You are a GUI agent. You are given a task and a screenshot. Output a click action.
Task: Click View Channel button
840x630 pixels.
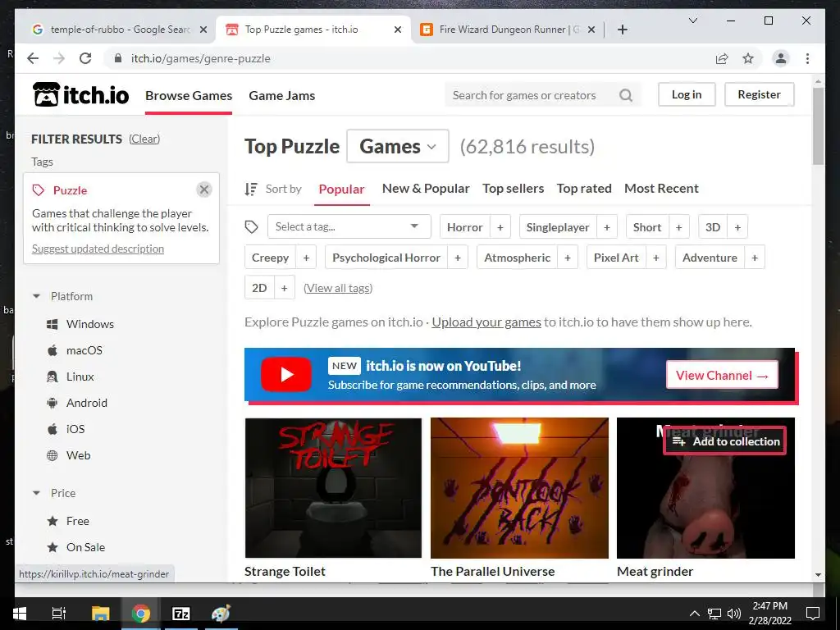pos(722,375)
